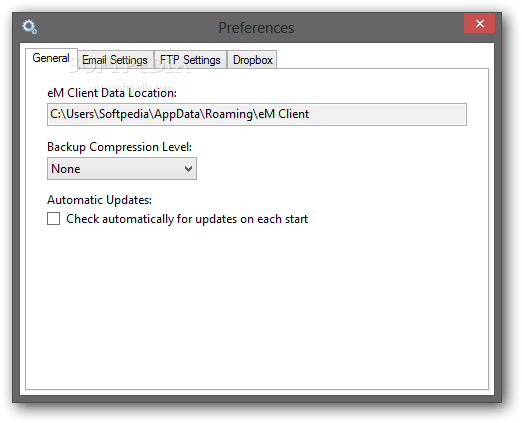Click the 'Backup Compression Level:' label

click(120, 147)
